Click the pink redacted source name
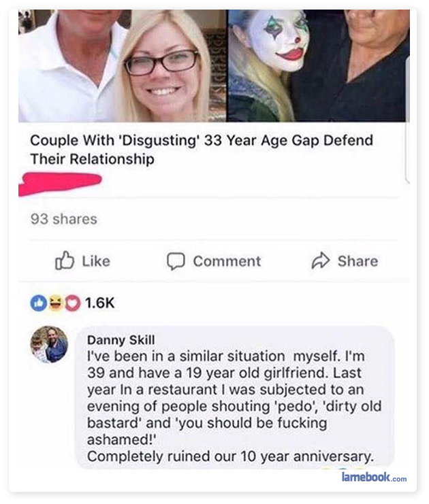Viewport: 429px width, 504px height. pyautogui.click(x=60, y=184)
